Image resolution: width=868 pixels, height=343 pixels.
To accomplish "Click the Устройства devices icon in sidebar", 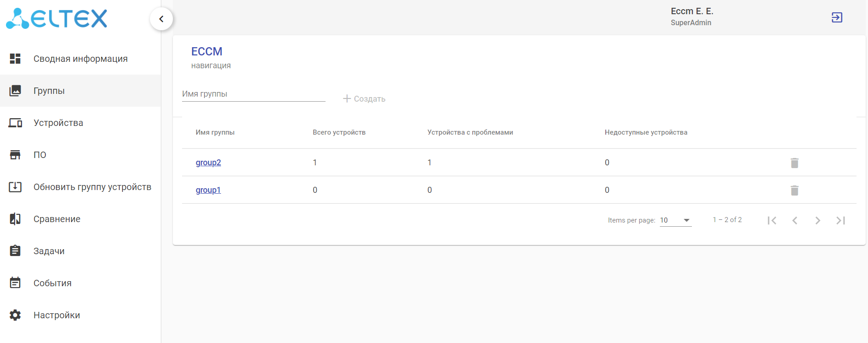I will click(x=15, y=123).
